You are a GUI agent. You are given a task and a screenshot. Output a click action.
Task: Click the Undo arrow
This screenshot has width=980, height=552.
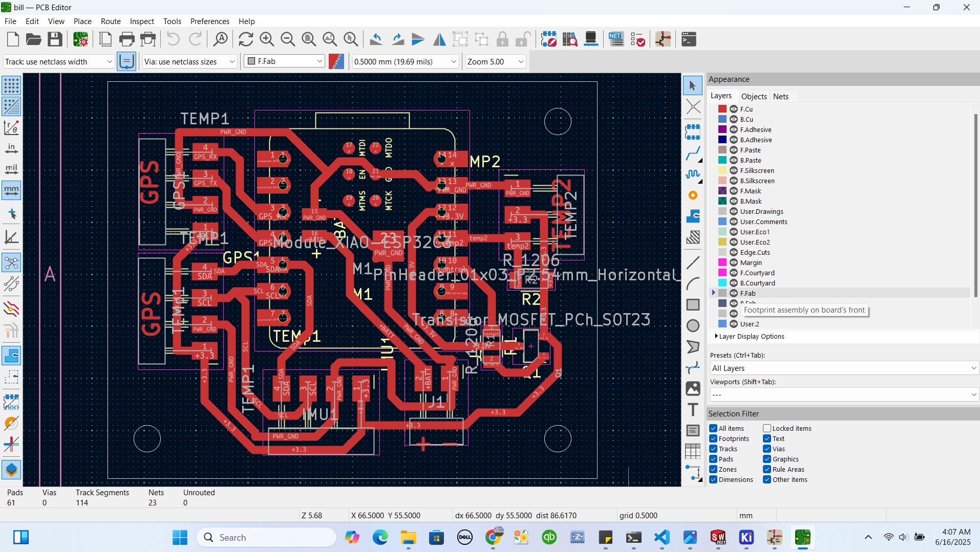tap(173, 39)
